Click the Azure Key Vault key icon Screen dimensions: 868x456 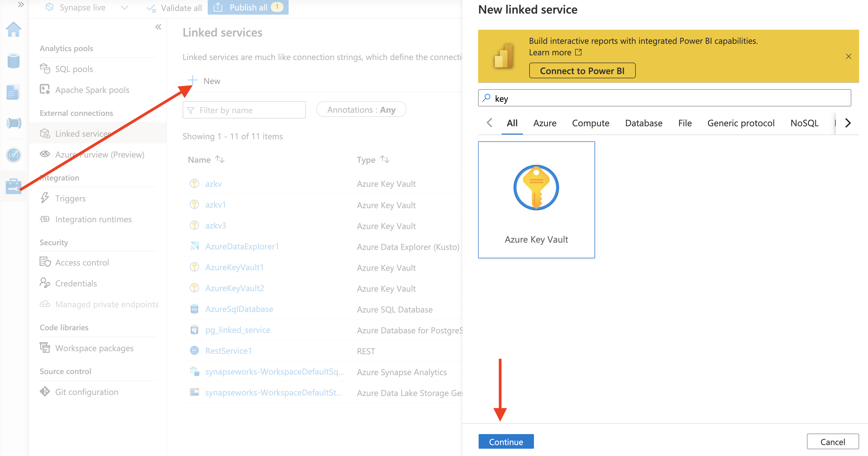pos(536,188)
